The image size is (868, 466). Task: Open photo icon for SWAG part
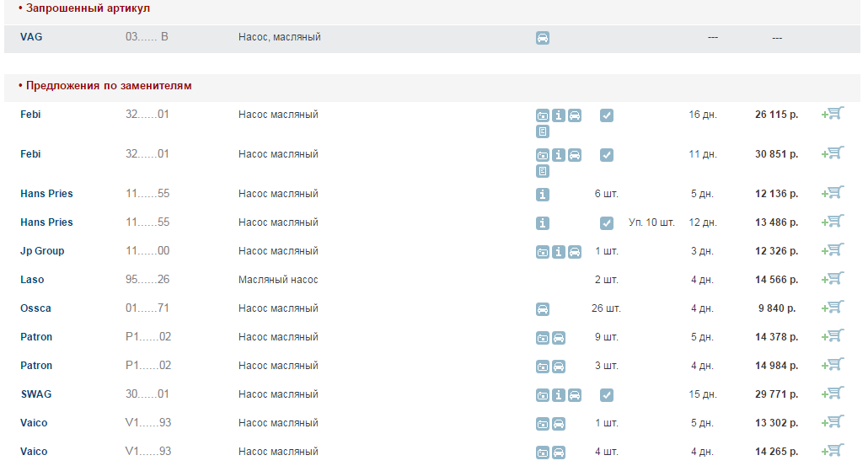543,394
